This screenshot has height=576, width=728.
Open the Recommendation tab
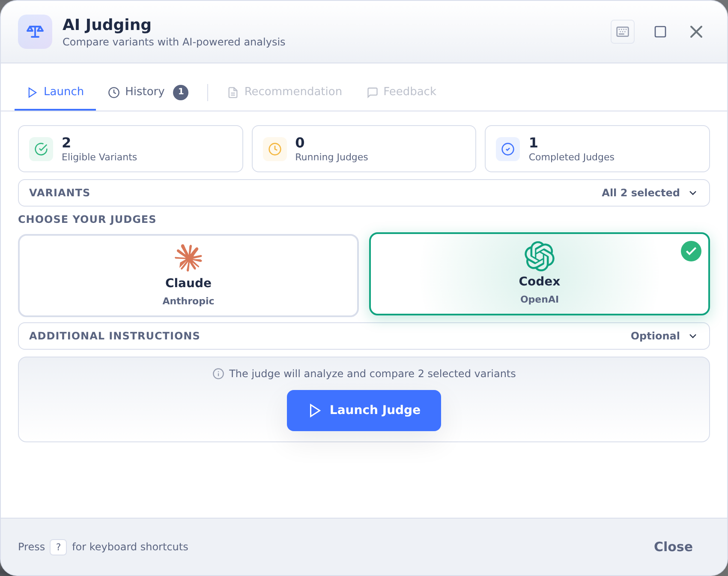[x=285, y=92]
